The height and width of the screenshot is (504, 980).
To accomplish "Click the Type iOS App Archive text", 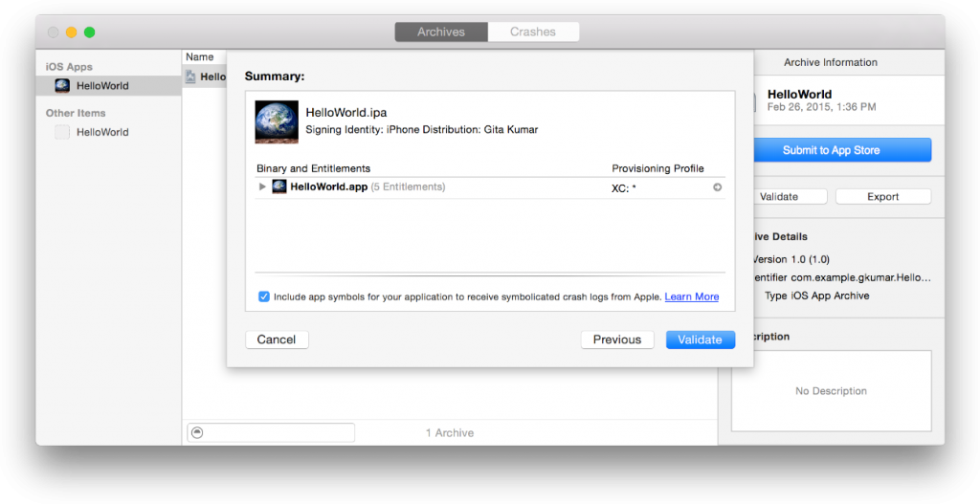I will tap(817, 296).
